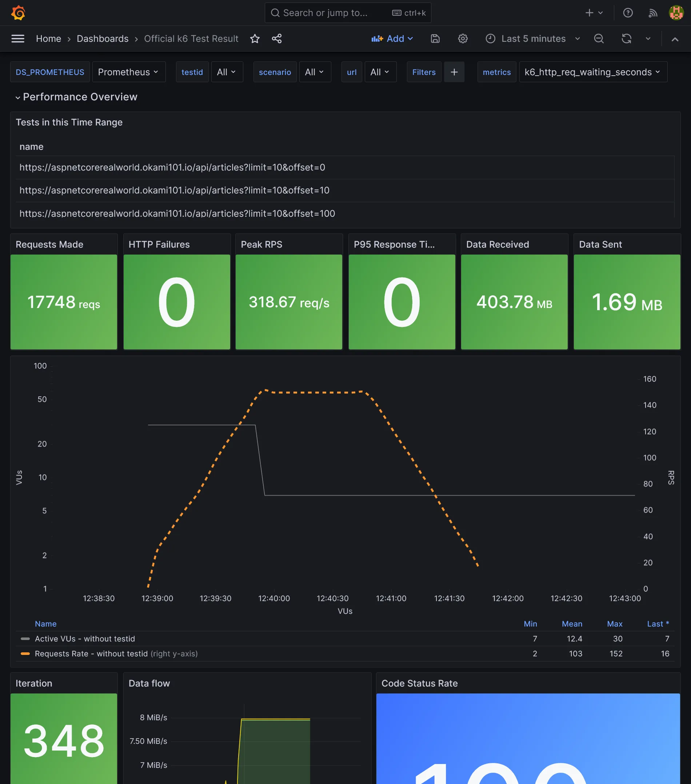Click the orange Requests Rate color swatch
This screenshot has height=784, width=691.
tap(25, 653)
